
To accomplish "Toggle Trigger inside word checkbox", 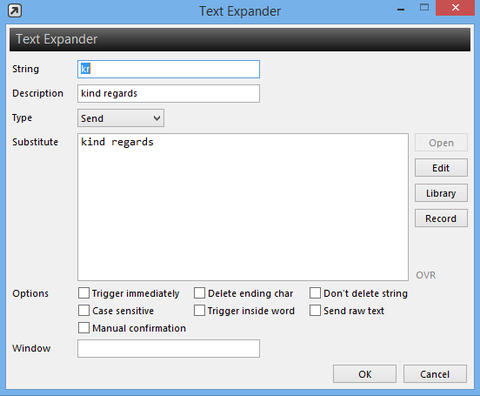I will pyautogui.click(x=199, y=311).
